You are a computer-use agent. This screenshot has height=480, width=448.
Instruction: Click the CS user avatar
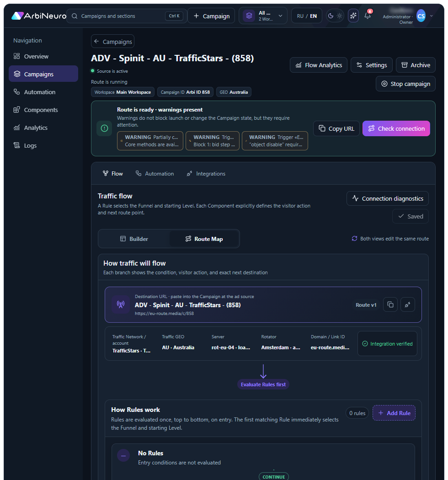click(x=421, y=16)
